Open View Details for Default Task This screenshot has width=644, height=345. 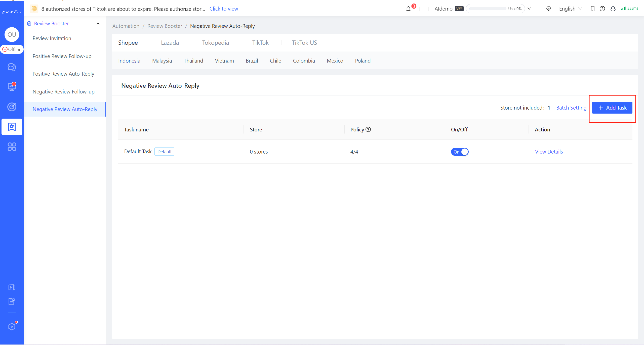tap(549, 152)
